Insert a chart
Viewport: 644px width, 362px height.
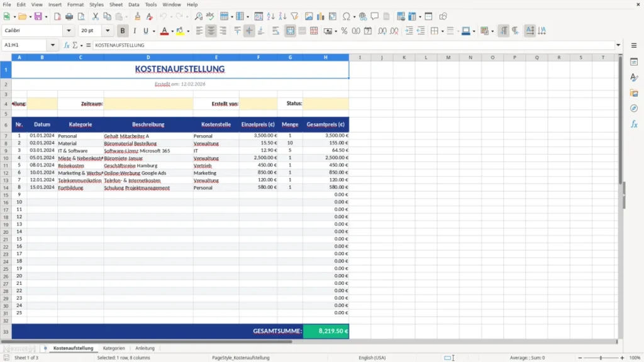pyautogui.click(x=321, y=16)
